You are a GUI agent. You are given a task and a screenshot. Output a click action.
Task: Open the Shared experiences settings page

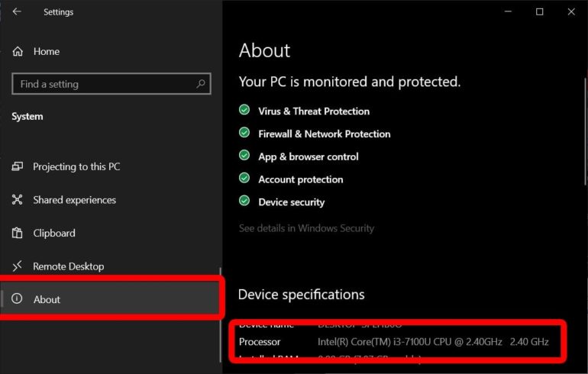[74, 200]
